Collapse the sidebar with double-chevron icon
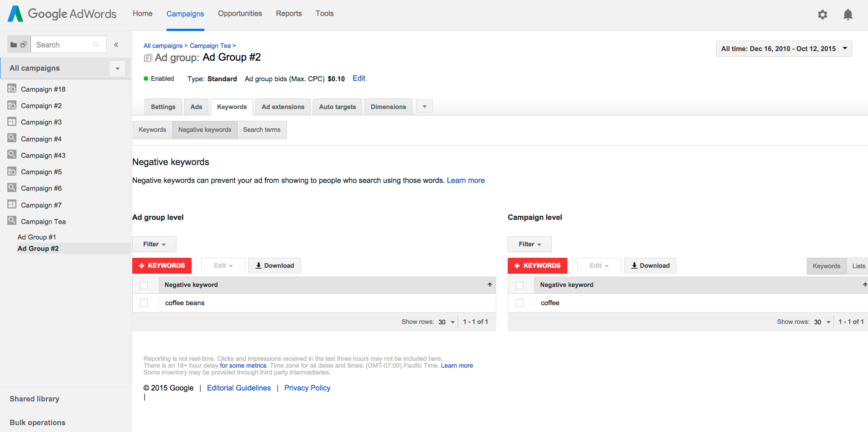The width and height of the screenshot is (868, 432). [116, 45]
